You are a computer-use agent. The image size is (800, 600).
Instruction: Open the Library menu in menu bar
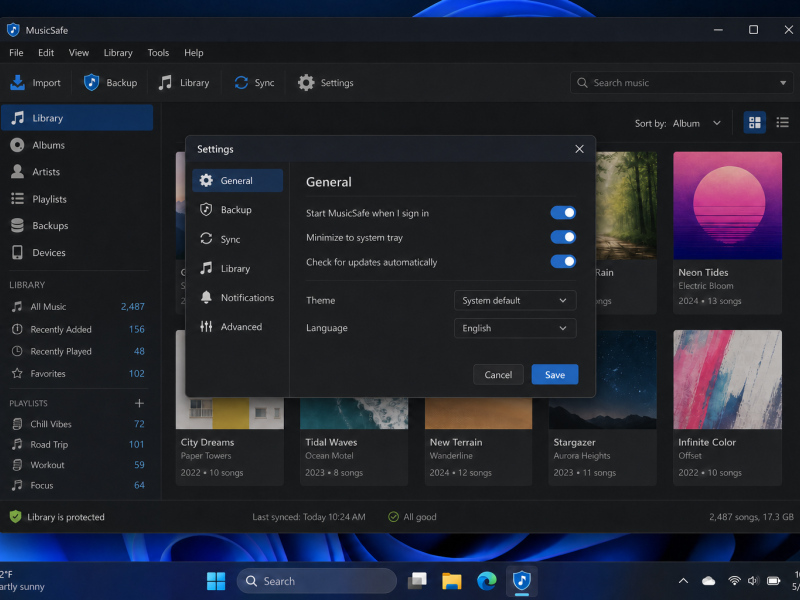[118, 53]
